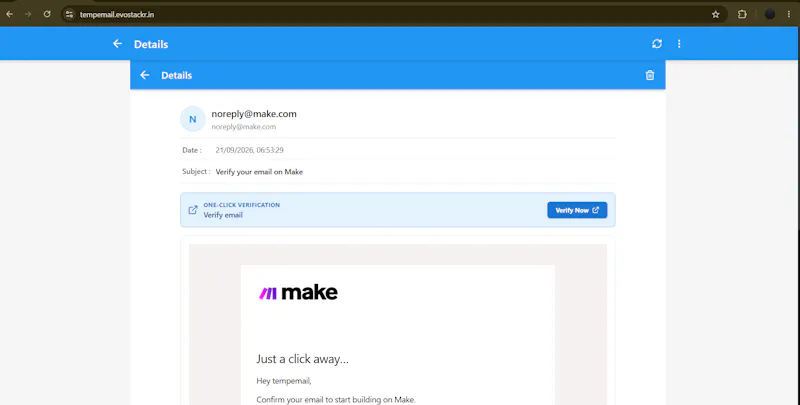The width and height of the screenshot is (800, 405).
Task: Click the address bar URL tempemail.evostackr.in
Action: click(x=117, y=15)
